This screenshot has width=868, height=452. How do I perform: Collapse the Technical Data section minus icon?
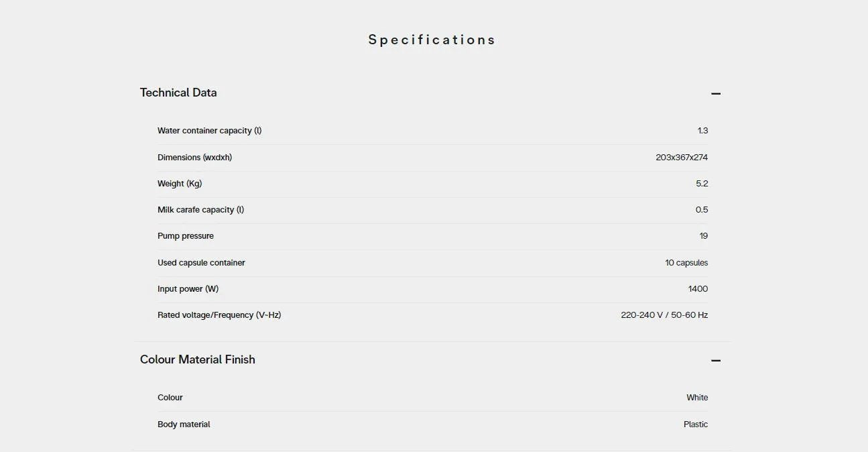pos(716,93)
